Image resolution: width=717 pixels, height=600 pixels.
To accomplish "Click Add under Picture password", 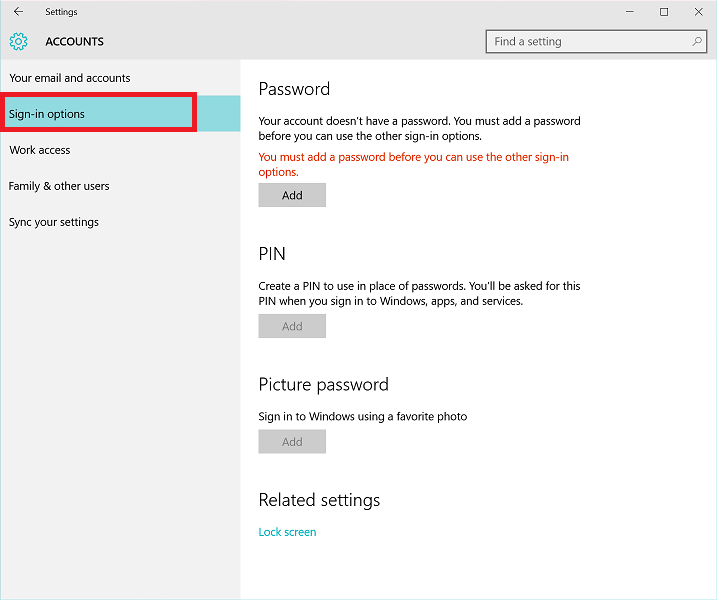I will point(292,442).
